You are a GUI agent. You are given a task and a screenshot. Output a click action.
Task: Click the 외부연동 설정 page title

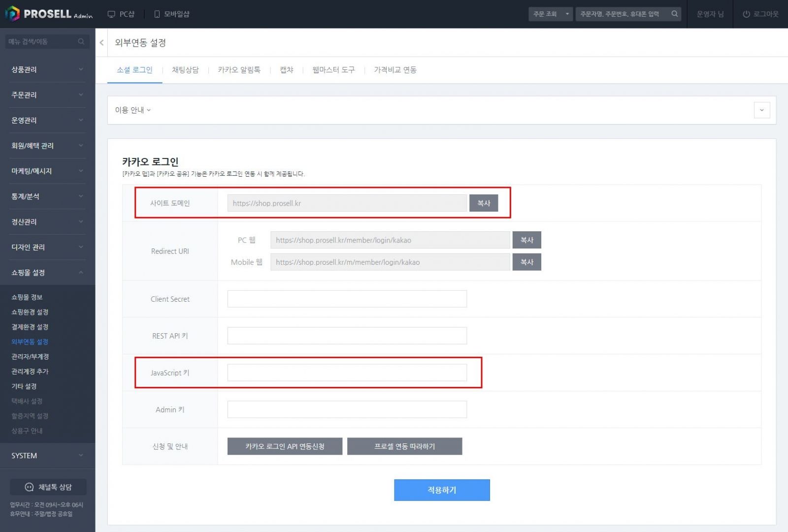(140, 43)
